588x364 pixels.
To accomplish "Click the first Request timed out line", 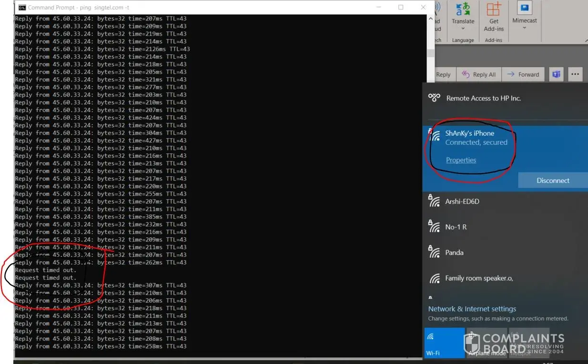I will (45, 270).
